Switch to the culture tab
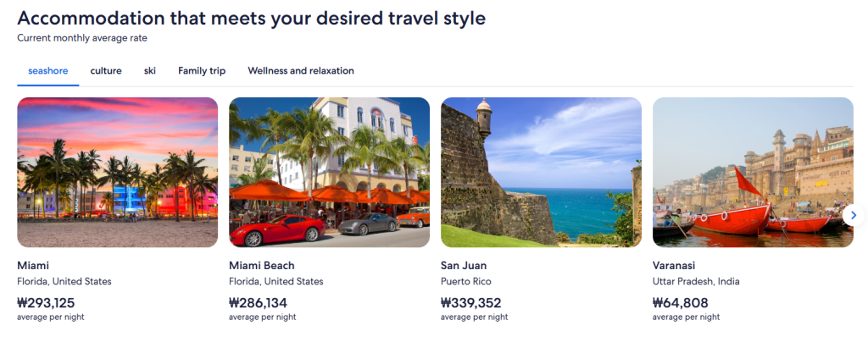The height and width of the screenshot is (342, 868). tap(106, 71)
